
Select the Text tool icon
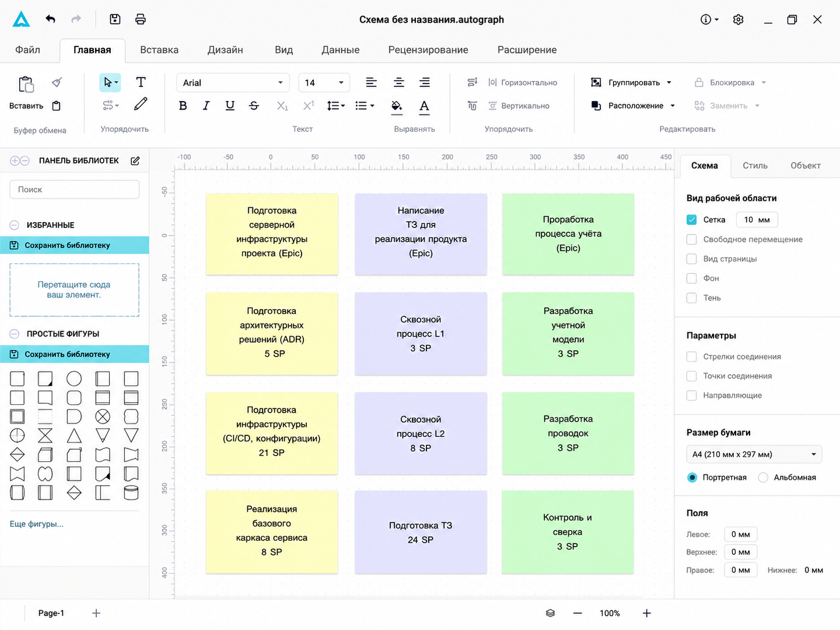[x=140, y=82]
